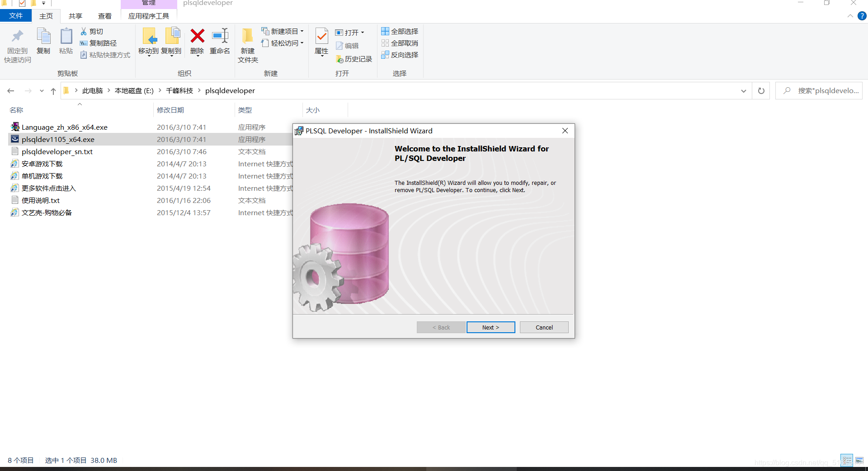This screenshot has width=868, height=471.
Task: Switch to the Home (主页) tab
Action: 46,16
